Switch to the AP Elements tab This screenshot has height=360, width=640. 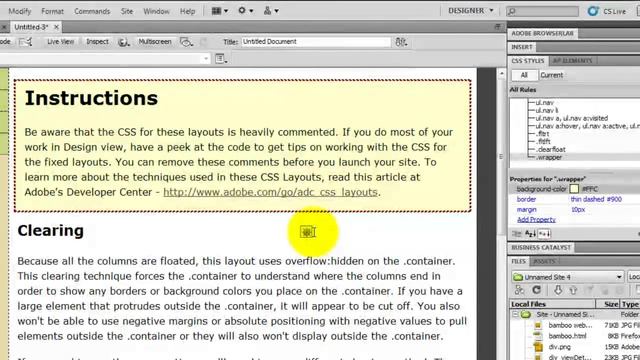[x=572, y=61]
